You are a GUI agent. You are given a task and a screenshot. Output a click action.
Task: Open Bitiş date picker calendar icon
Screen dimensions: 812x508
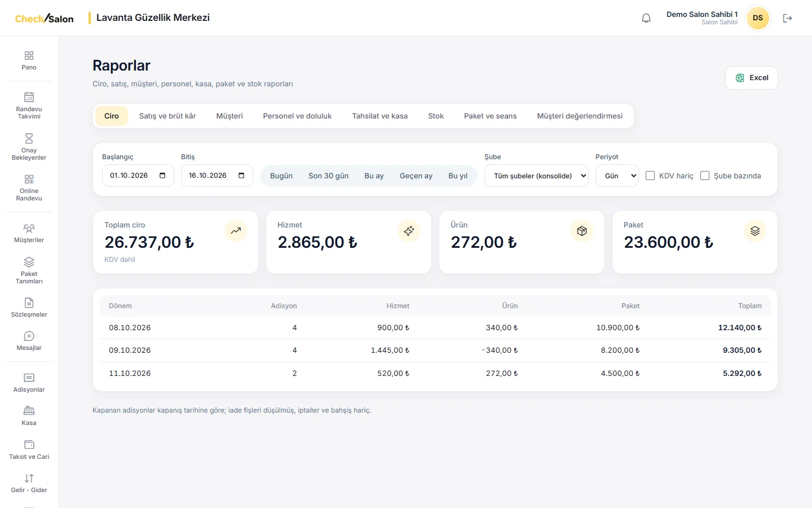241,176
